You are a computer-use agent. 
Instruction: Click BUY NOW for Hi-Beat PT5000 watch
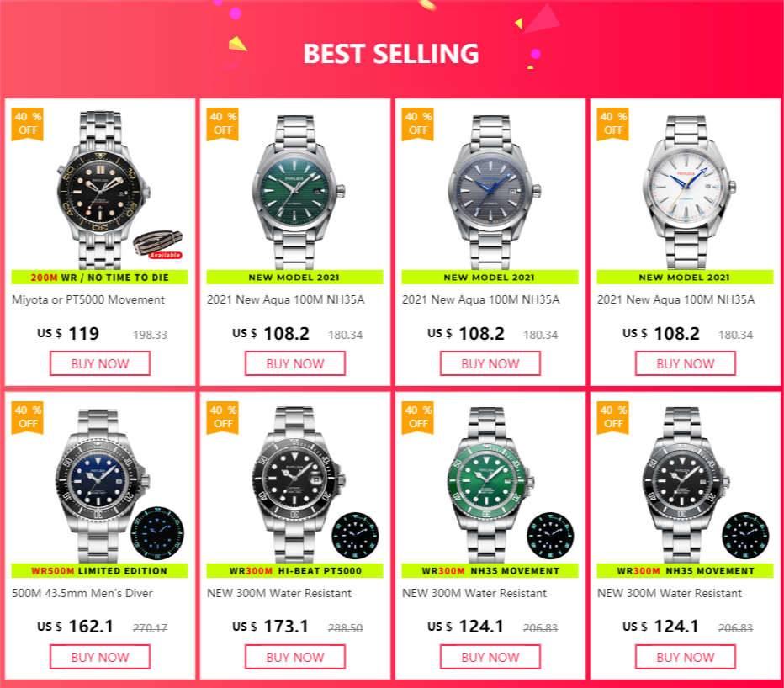(295, 657)
